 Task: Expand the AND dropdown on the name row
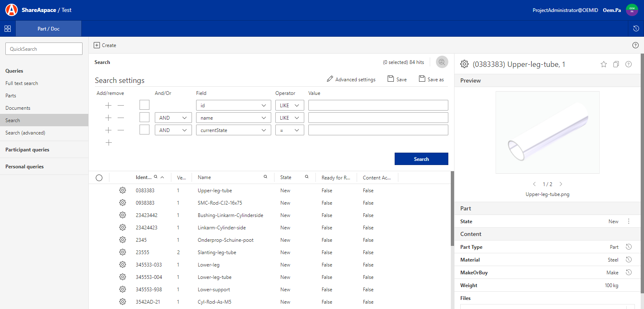click(173, 118)
